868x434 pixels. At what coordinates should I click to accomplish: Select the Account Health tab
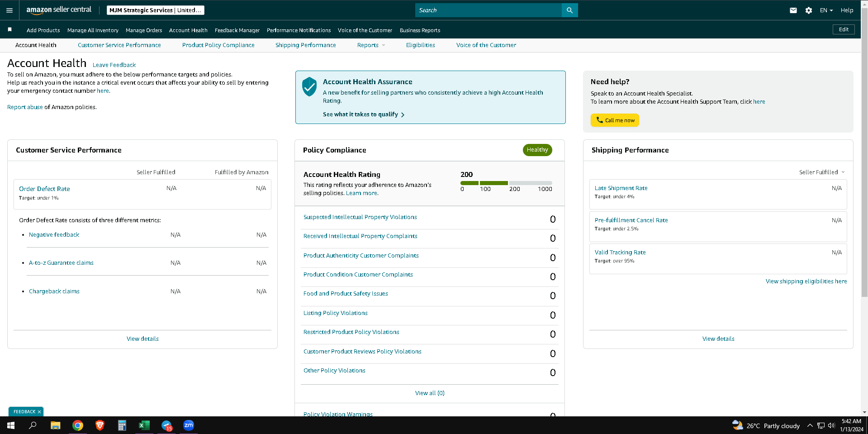click(36, 45)
